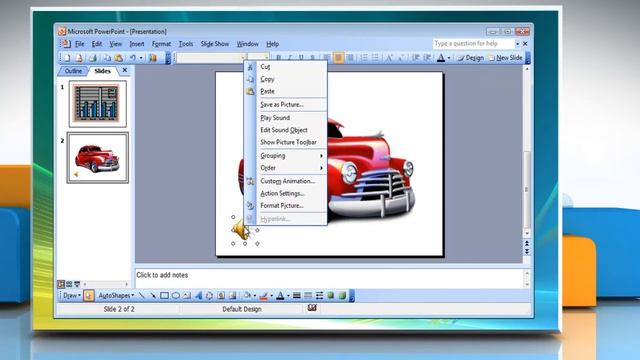Close the slides pane with X button
The width and height of the screenshot is (640, 360).
coord(125,70)
